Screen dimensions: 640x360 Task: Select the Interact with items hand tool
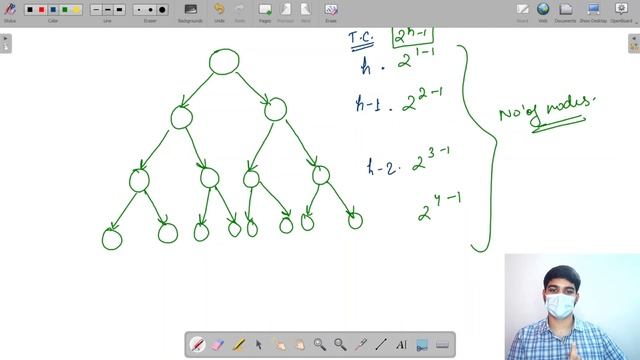coord(279,345)
